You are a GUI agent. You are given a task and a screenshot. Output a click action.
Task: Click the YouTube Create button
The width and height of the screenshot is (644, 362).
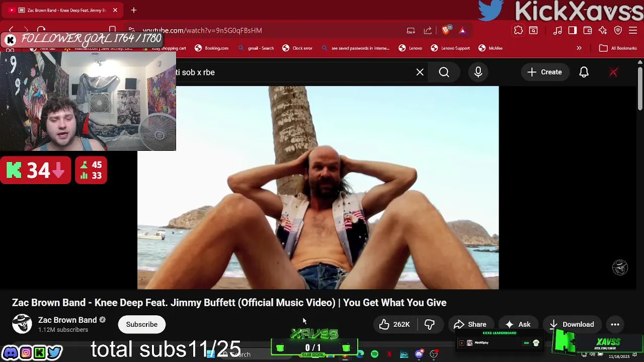coord(544,72)
